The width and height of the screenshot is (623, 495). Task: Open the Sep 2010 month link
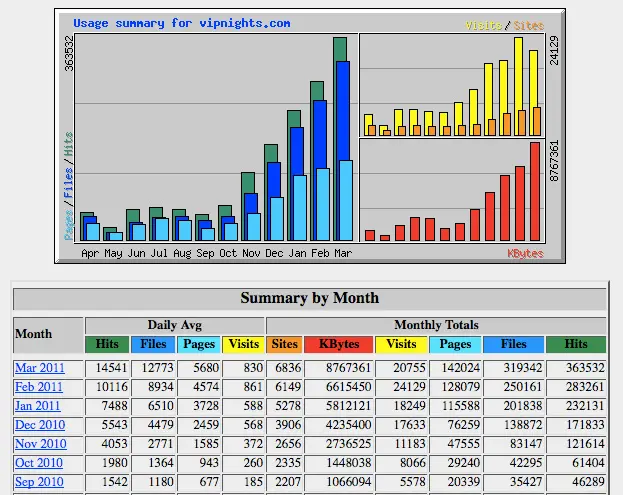pyautogui.click(x=39, y=482)
